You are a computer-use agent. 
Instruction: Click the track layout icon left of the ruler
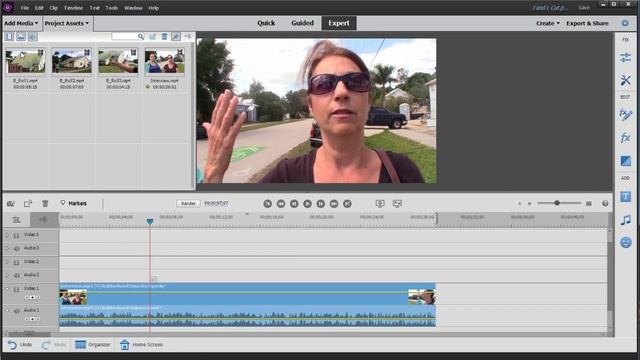coord(16,220)
